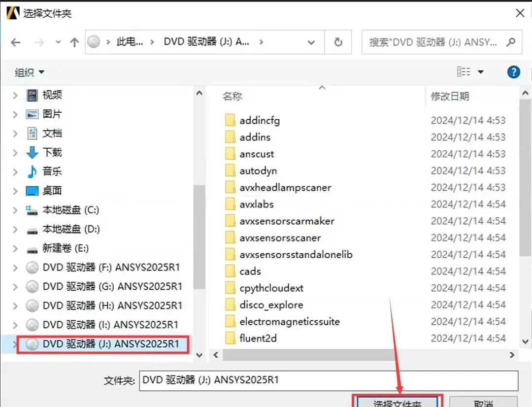Click the DVD disc icon in address bar
532x407 pixels.
pyautogui.click(x=94, y=42)
